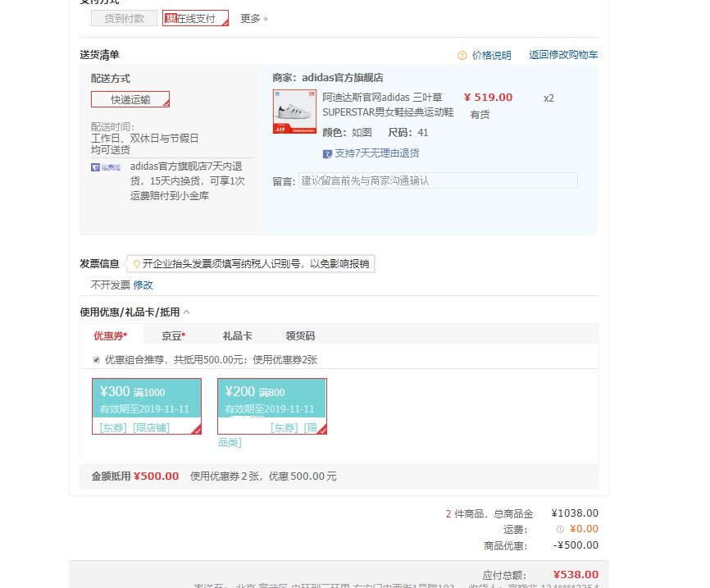Switch to 礼品卡 tab

coord(238,335)
